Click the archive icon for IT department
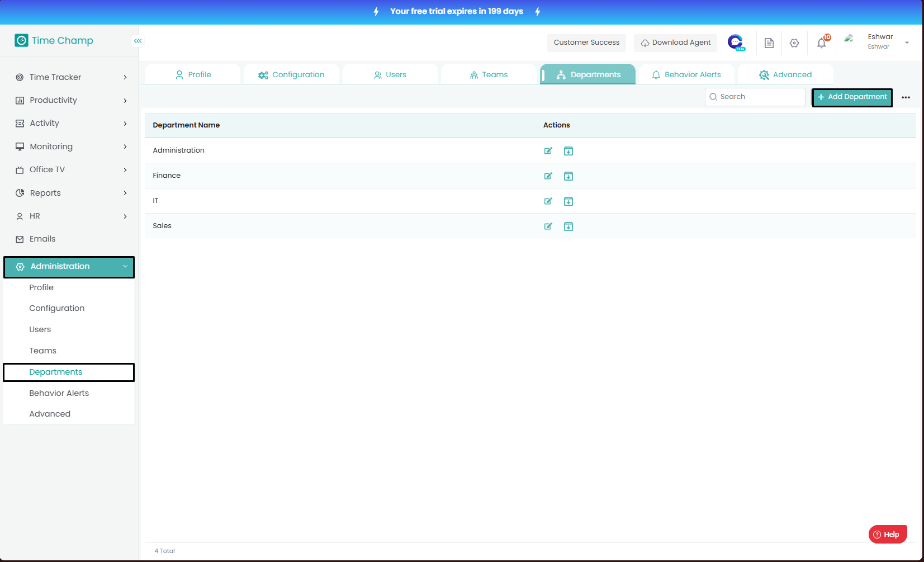This screenshot has width=924, height=562. (x=568, y=201)
